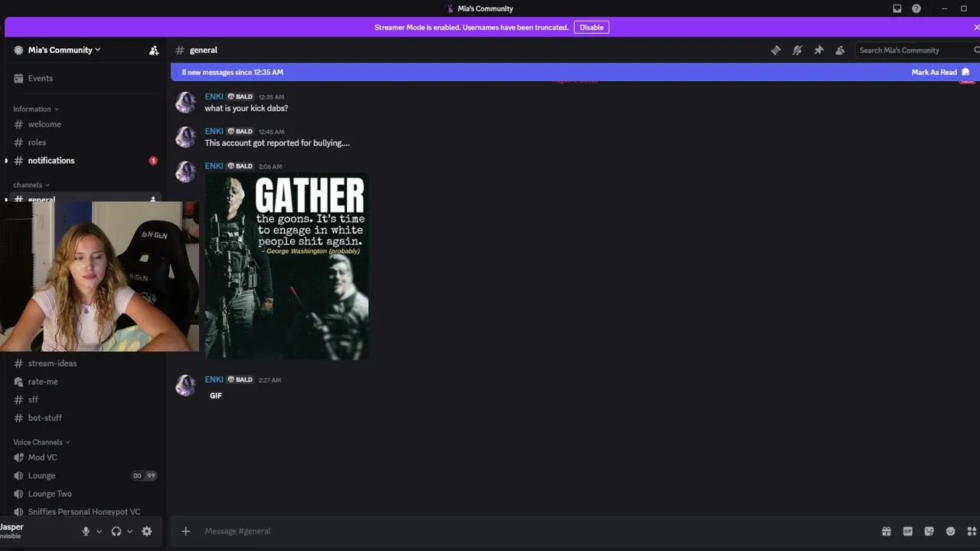Screen dimensions: 980x551
Task: Open headphone output options arrow
Action: pos(129,532)
